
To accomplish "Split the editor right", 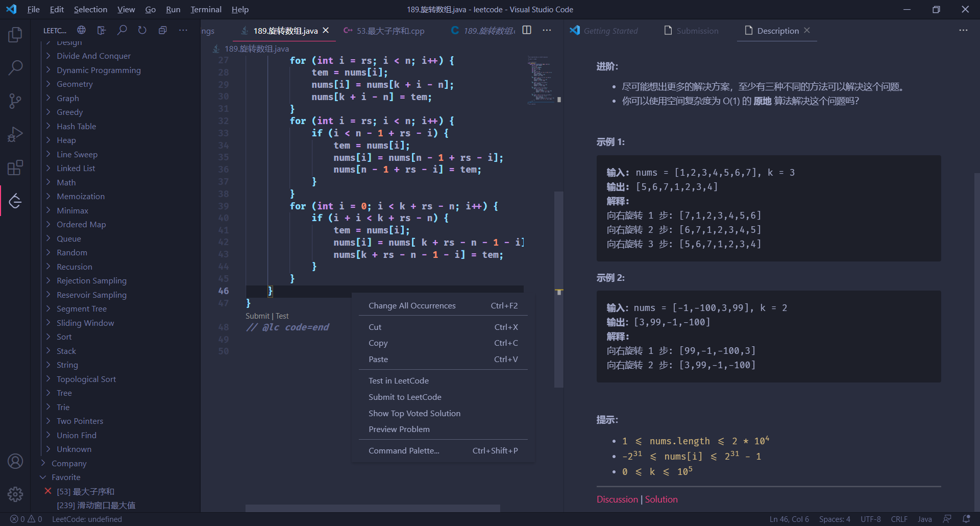I will (527, 30).
